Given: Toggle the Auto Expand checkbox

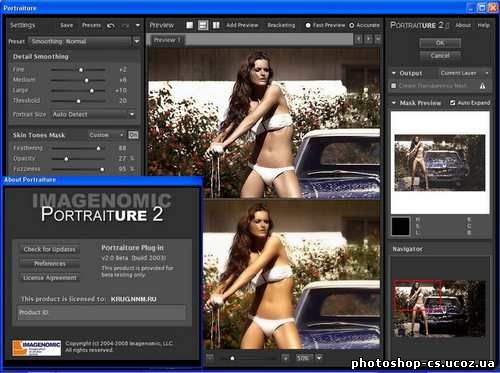Looking at the screenshot, I should [452, 103].
